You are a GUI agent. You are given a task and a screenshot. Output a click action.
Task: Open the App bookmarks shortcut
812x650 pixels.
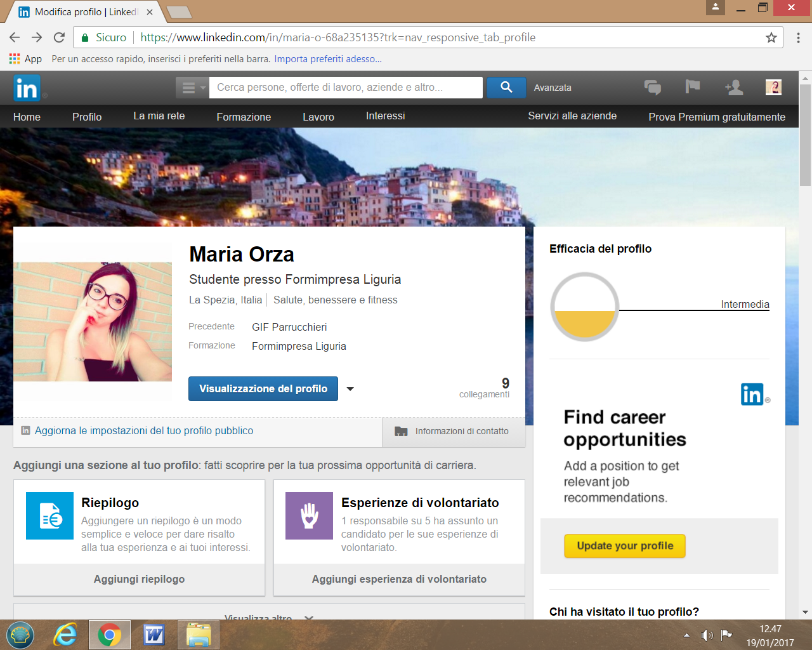click(25, 59)
